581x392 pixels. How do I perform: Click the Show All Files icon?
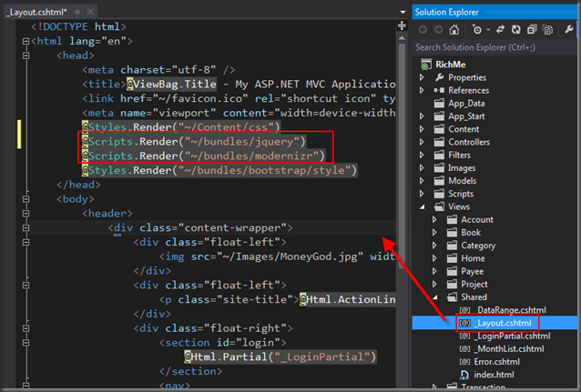click(x=547, y=29)
